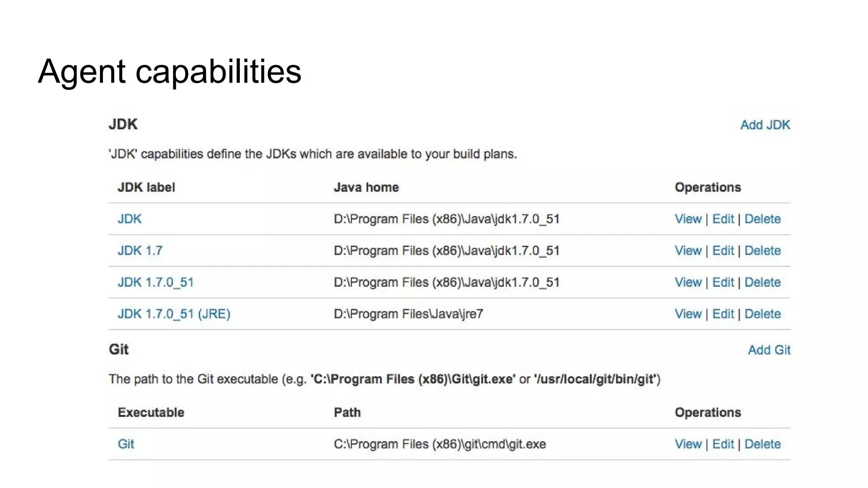View the JDK 1.7.0_51 capability
The height and width of the screenshot is (488, 868).
(x=688, y=283)
